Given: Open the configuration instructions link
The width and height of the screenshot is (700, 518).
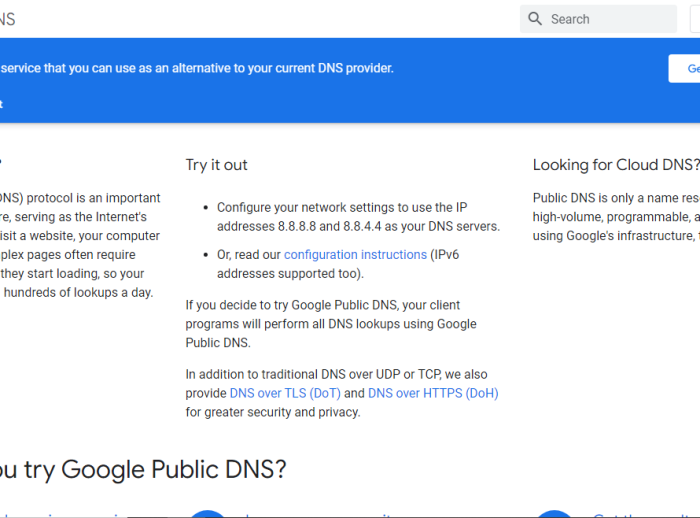Looking at the screenshot, I should [x=355, y=255].
